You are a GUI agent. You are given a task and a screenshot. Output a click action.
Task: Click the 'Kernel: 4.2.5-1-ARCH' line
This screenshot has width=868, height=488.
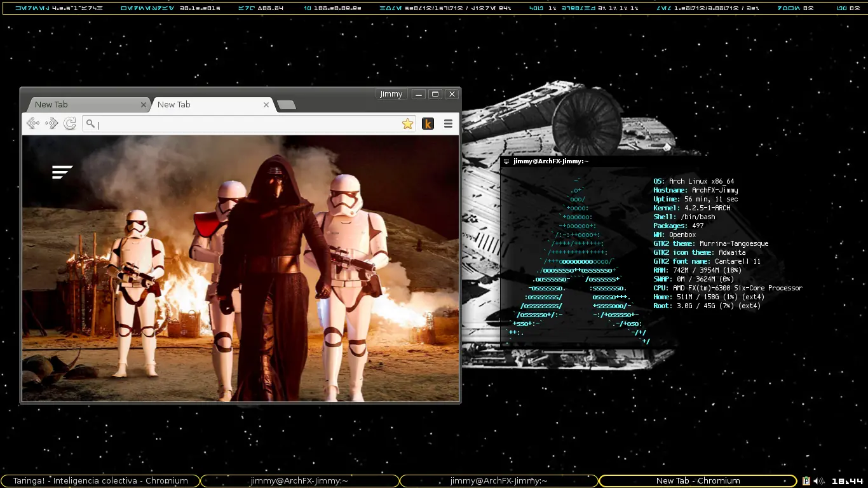[x=692, y=208]
